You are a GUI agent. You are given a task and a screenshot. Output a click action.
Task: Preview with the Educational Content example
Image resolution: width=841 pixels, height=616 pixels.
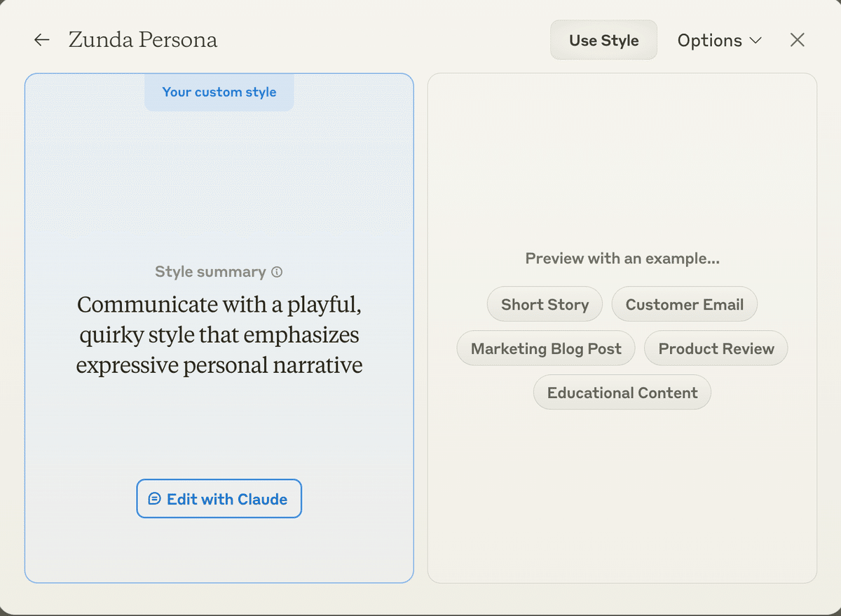(x=622, y=392)
